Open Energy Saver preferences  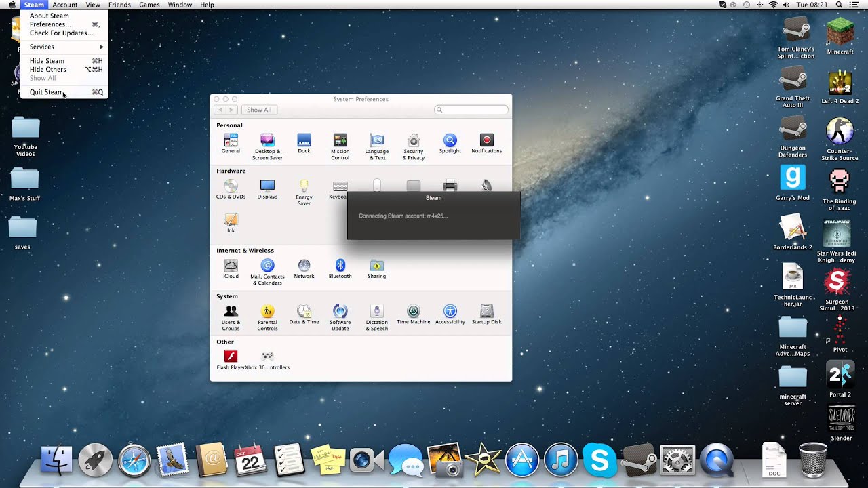pyautogui.click(x=304, y=192)
